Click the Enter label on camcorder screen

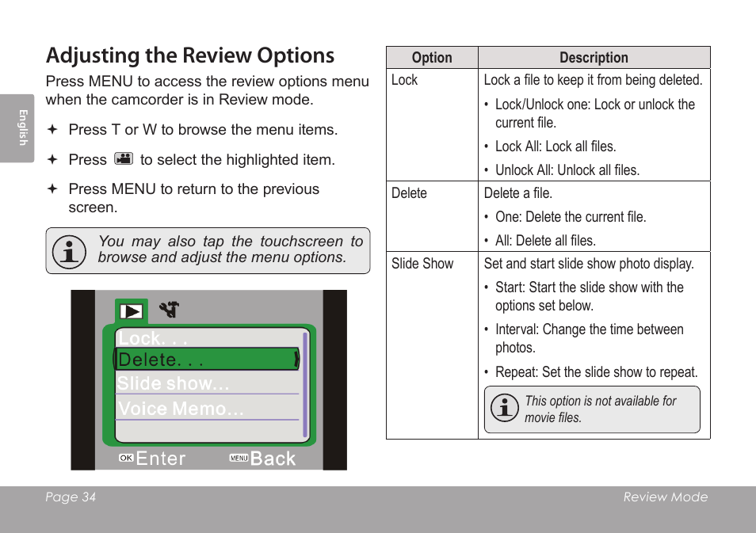161,459
